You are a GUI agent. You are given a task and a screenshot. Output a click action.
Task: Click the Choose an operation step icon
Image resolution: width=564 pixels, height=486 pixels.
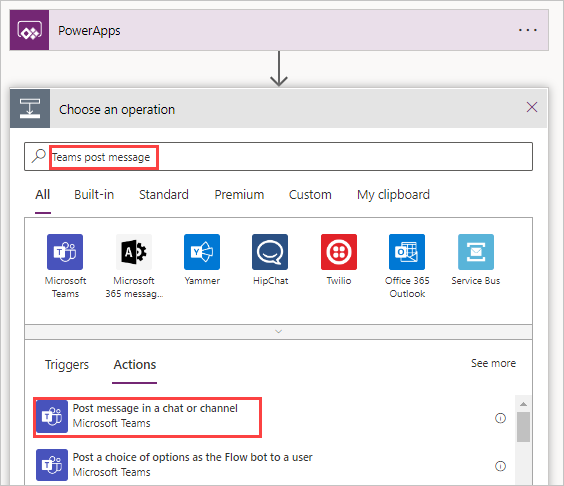(30, 108)
